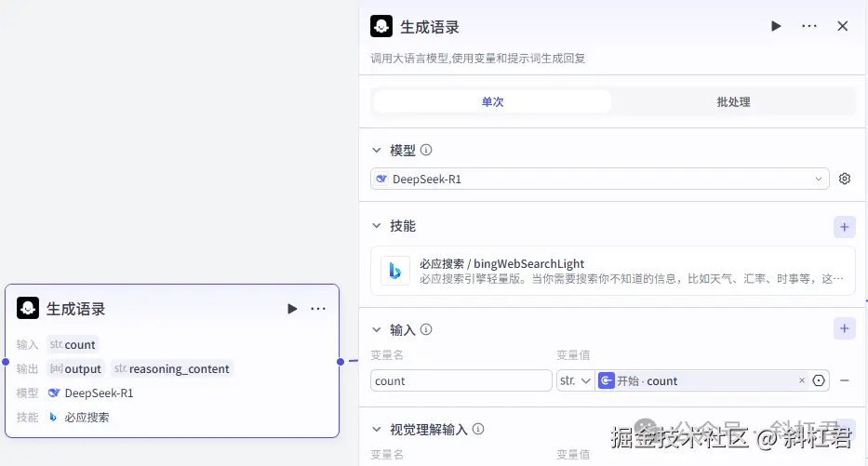Collapse the 技能 section
The height and width of the screenshot is (466, 868).
(377, 226)
